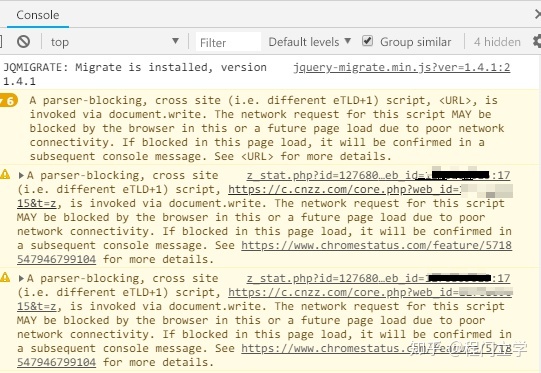Click the grouped warning text with <URL> placeholders
This screenshot has height=373, width=541.
pos(266,128)
